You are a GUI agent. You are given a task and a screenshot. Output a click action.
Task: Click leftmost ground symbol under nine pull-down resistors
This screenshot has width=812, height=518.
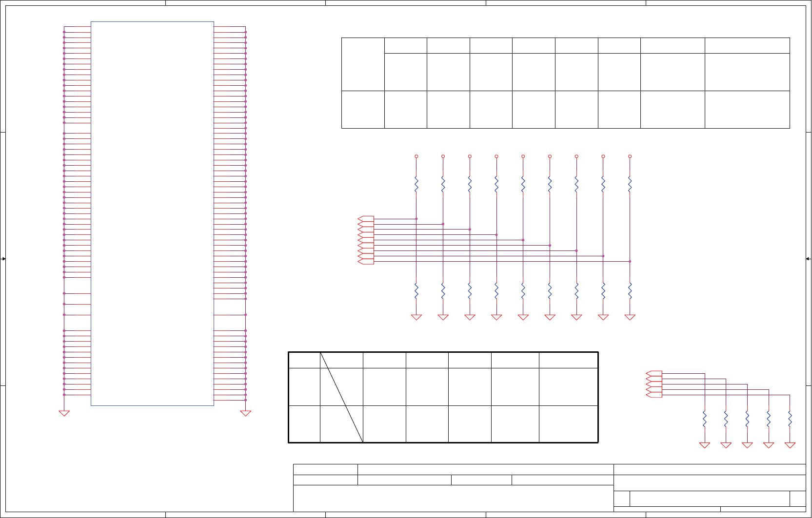coord(416,317)
